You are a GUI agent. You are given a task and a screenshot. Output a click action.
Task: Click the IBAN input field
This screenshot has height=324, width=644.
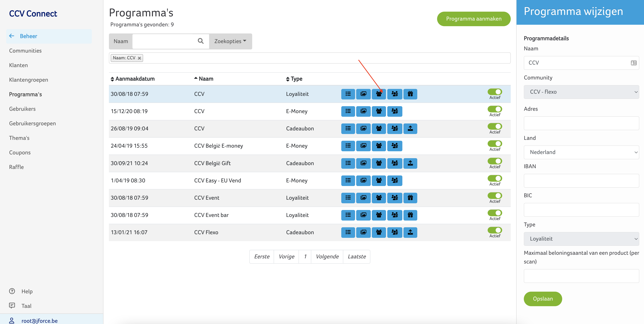(x=581, y=181)
